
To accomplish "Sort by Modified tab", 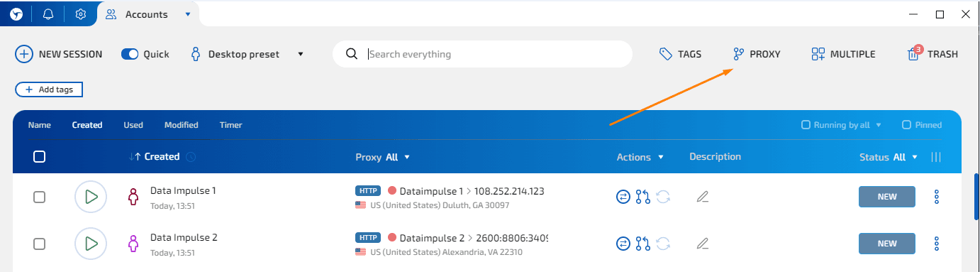I will pyautogui.click(x=182, y=125).
